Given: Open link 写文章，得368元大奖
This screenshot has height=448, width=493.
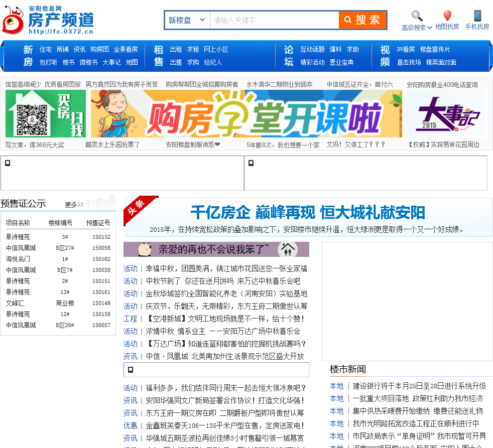Looking at the screenshot, I should point(35,144).
